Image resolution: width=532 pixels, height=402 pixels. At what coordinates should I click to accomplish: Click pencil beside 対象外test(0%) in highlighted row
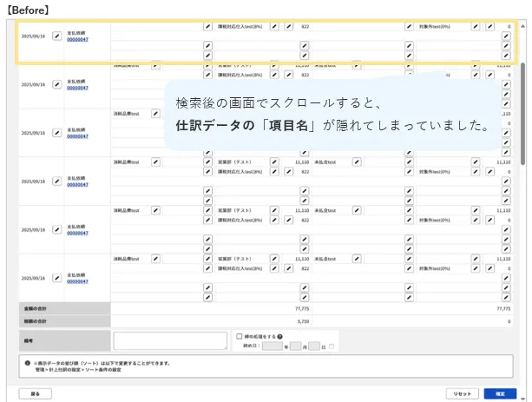point(476,27)
